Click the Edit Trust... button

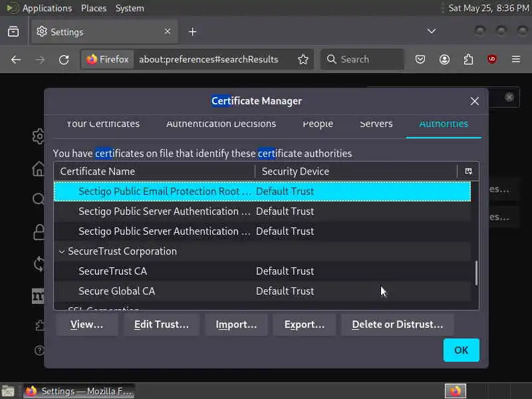click(x=162, y=325)
